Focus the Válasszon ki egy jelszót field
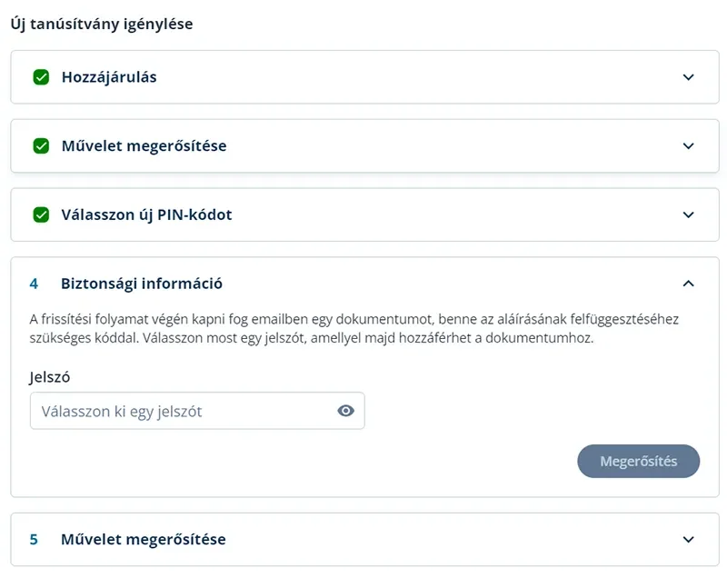Viewport: 727px width, 588px height. click(x=197, y=411)
